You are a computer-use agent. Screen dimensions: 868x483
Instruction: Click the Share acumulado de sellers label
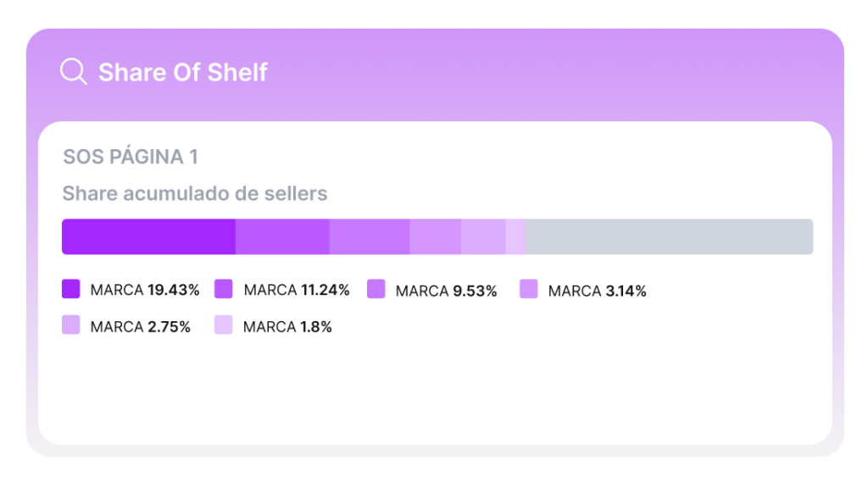(195, 194)
